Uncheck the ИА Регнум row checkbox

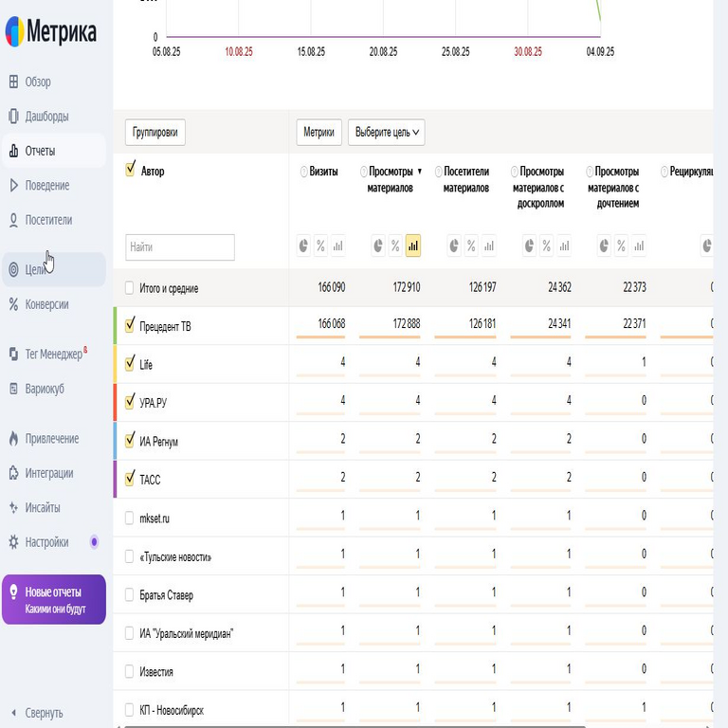130,440
